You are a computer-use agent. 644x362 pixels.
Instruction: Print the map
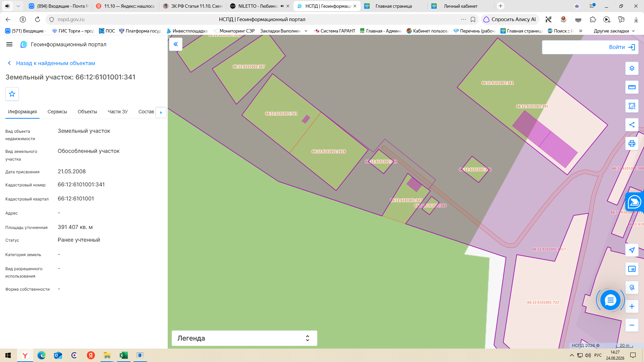tap(632, 143)
